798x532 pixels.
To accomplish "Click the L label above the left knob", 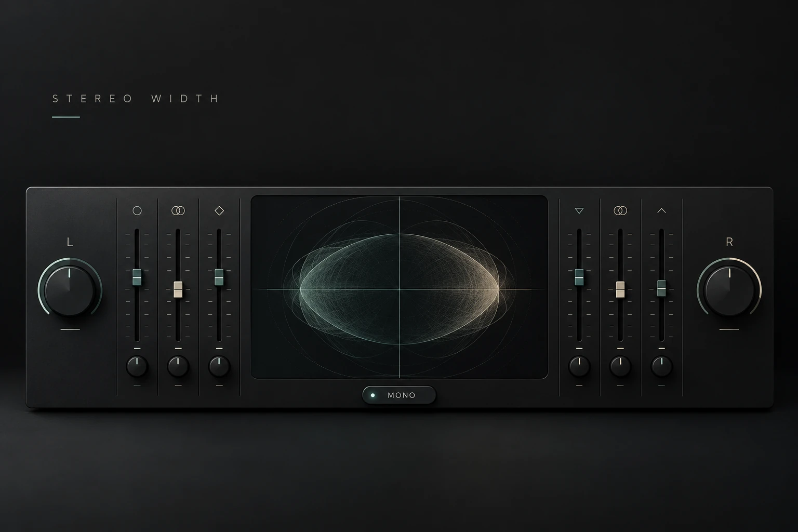I will pyautogui.click(x=70, y=242).
